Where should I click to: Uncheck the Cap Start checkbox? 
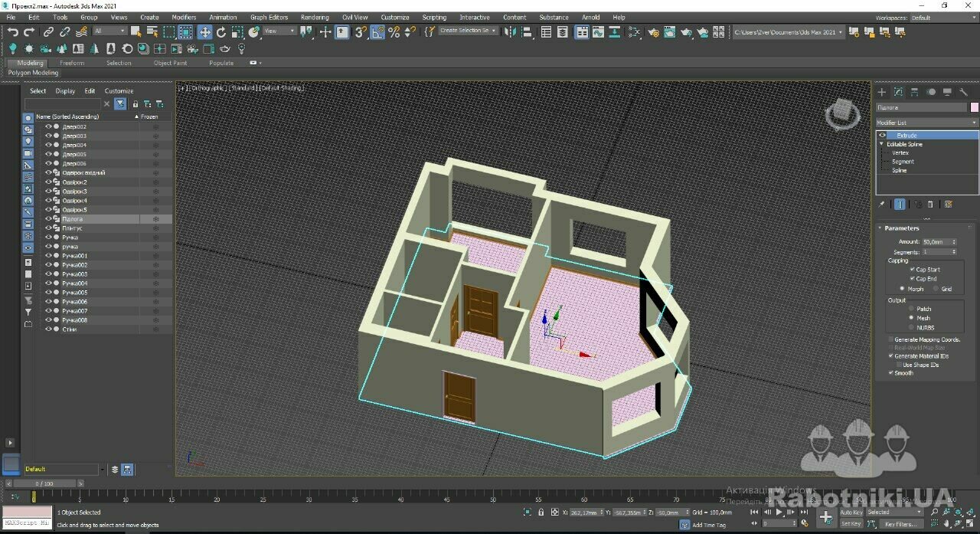[x=912, y=270]
